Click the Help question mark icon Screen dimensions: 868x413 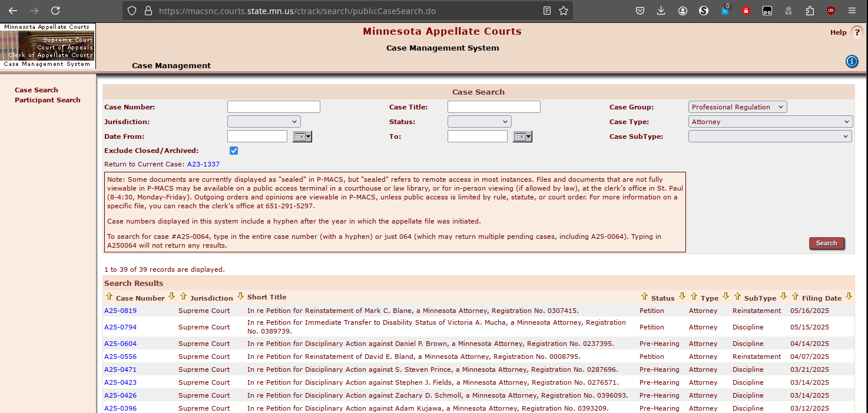(857, 32)
